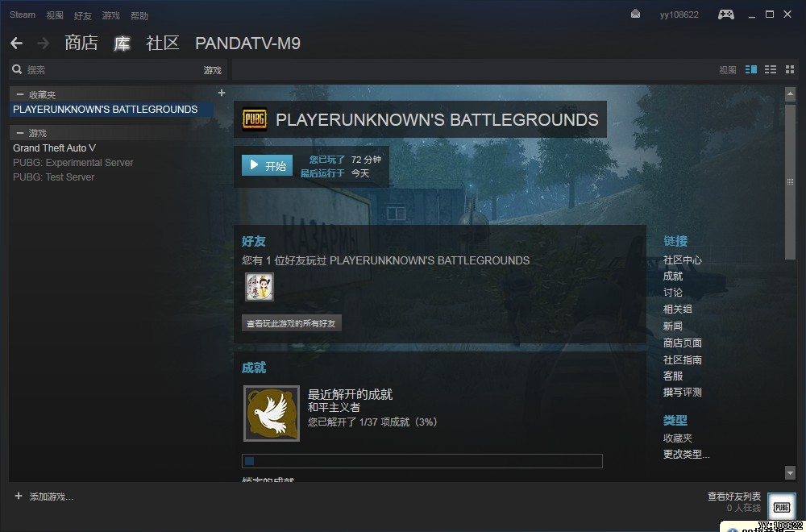Open 新闻 link
Viewport: 806px width, 532px height.
click(x=673, y=326)
